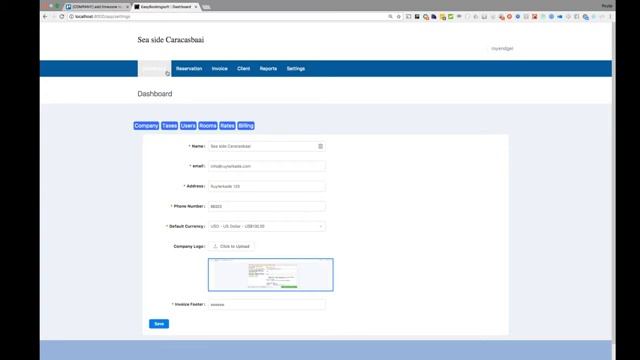Viewport: 640px width, 360px height.
Task: Switch to the first browser tab
Action: click(96, 7)
